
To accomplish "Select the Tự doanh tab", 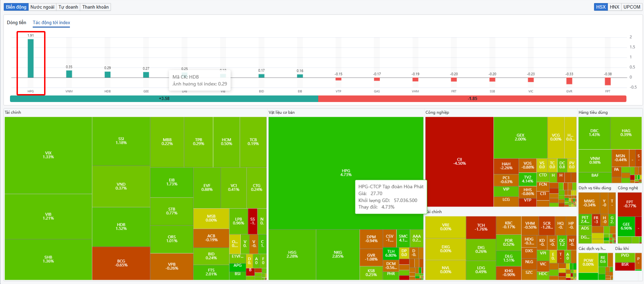I will (x=68, y=7).
